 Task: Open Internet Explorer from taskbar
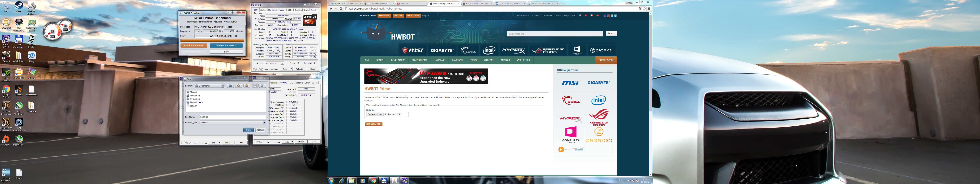click(342, 181)
